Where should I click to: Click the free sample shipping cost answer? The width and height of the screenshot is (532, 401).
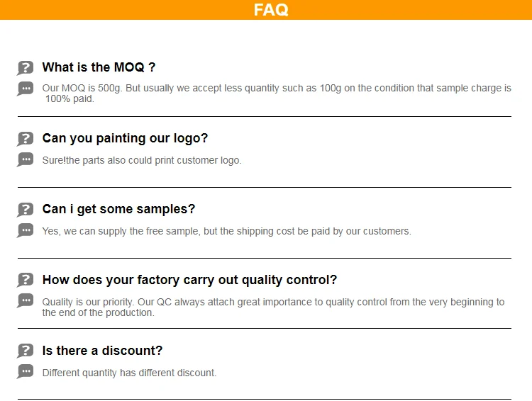tap(226, 231)
